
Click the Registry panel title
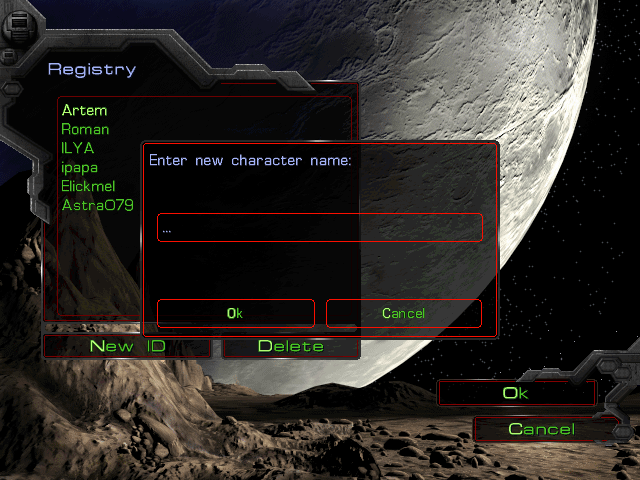(x=92, y=69)
